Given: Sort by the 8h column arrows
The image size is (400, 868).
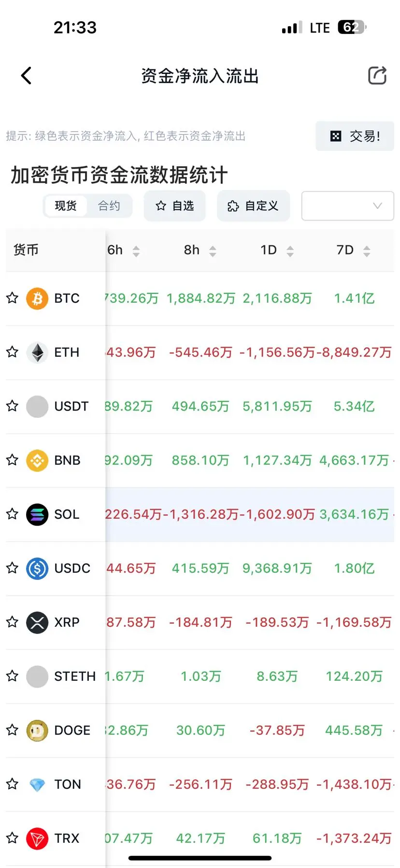Looking at the screenshot, I should point(213,251).
